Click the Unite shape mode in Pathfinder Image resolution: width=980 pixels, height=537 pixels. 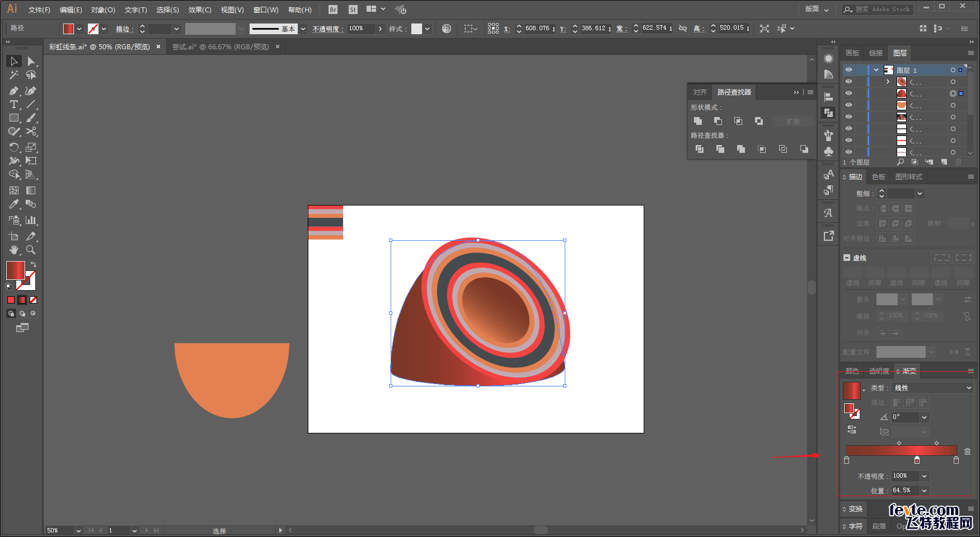(698, 121)
